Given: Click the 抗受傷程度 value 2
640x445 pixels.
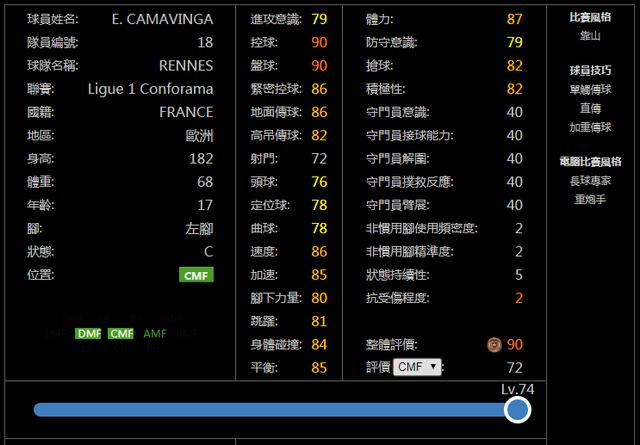Looking at the screenshot, I should (x=518, y=298).
